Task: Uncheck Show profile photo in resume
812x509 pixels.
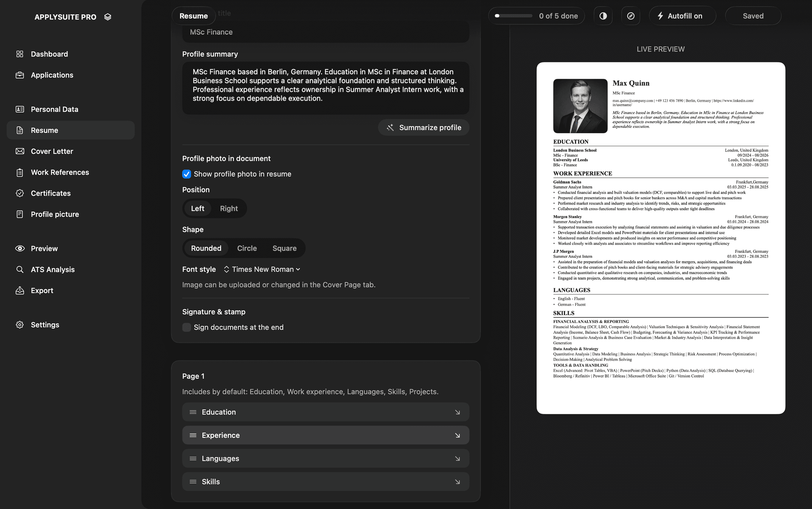Action: point(187,174)
